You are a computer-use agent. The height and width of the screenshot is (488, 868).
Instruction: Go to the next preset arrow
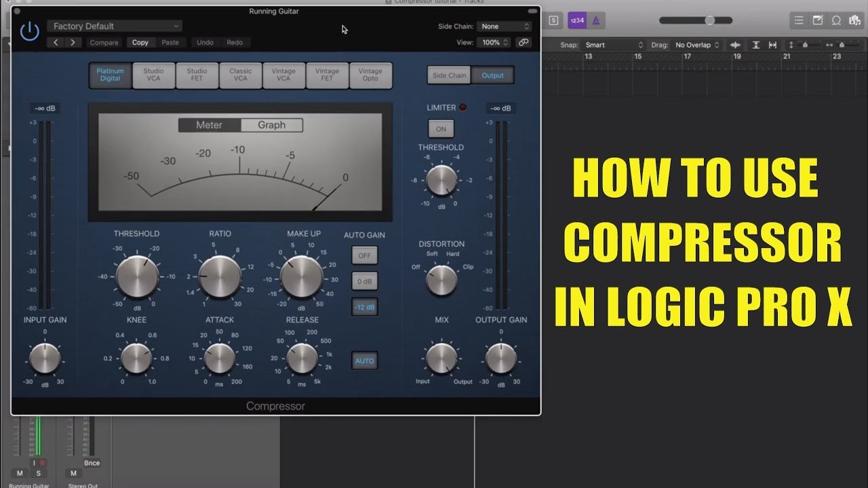coord(73,43)
